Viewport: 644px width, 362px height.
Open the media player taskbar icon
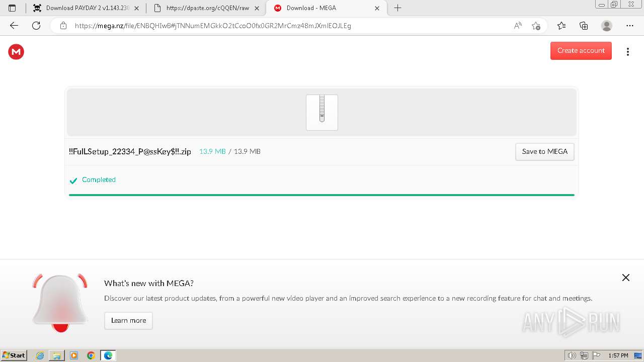coord(74,355)
